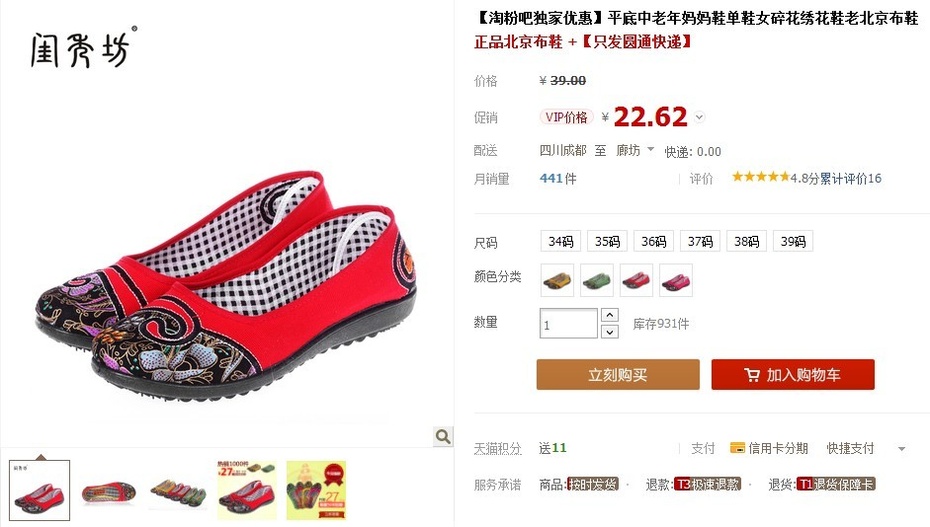Viewport: 930px width, 527px height.
Task: Choose size 39码 option
Action: [x=793, y=241]
